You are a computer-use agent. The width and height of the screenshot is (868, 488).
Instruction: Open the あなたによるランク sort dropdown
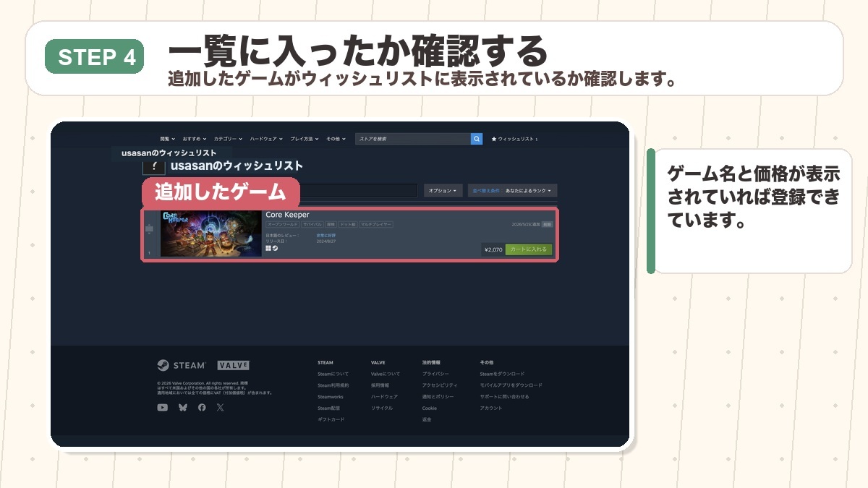tap(512, 191)
